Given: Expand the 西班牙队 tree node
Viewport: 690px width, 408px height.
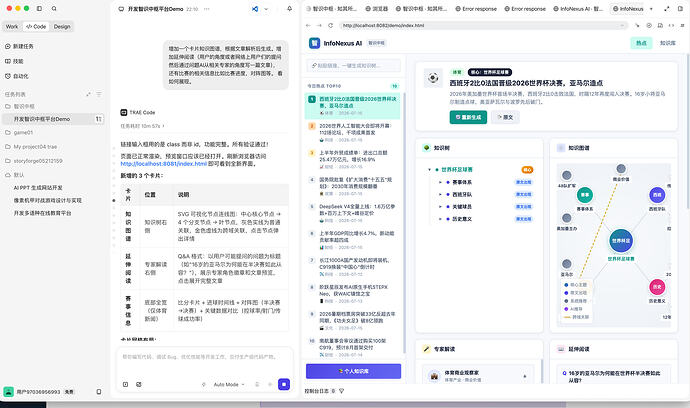Looking at the screenshot, I should (x=440, y=194).
